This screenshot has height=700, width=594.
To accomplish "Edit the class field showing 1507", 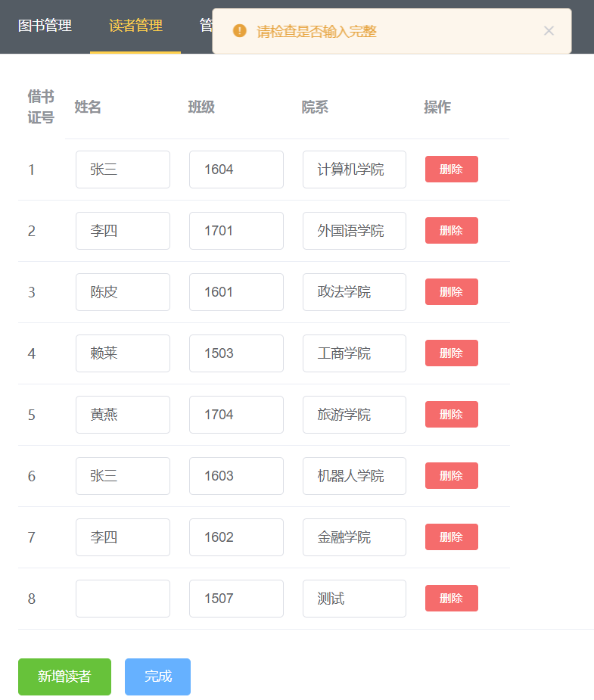I will (236, 599).
